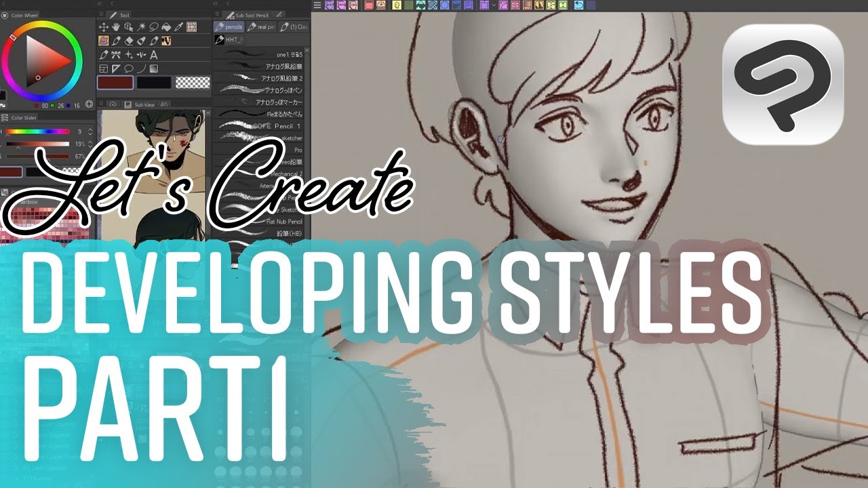Screen dimensions: 868x488
Task: Select the dark red main color swatch
Action: (x=115, y=82)
